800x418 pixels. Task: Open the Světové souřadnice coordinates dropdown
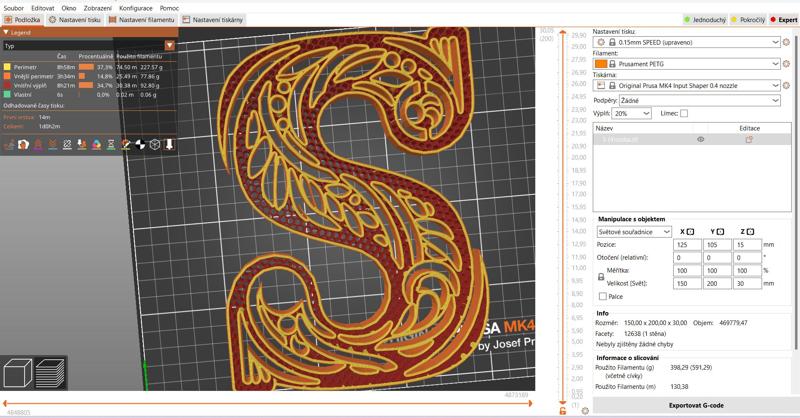coord(634,232)
